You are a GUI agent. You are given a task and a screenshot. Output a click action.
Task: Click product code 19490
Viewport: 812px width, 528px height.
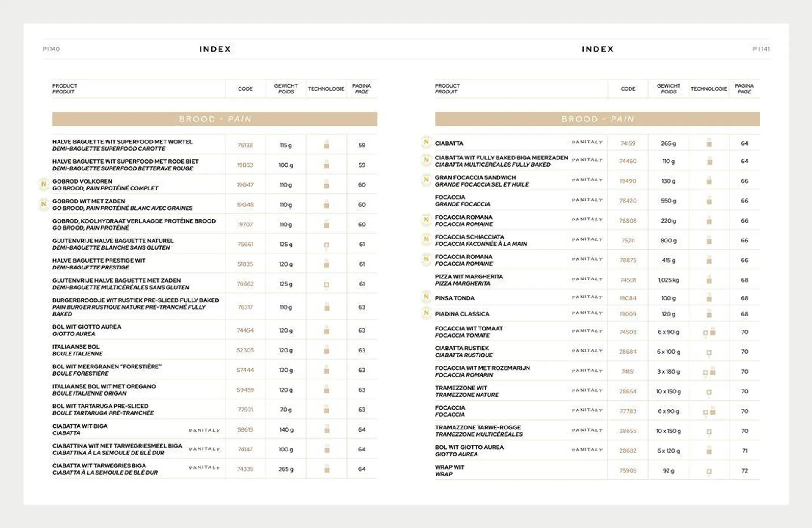point(628,181)
